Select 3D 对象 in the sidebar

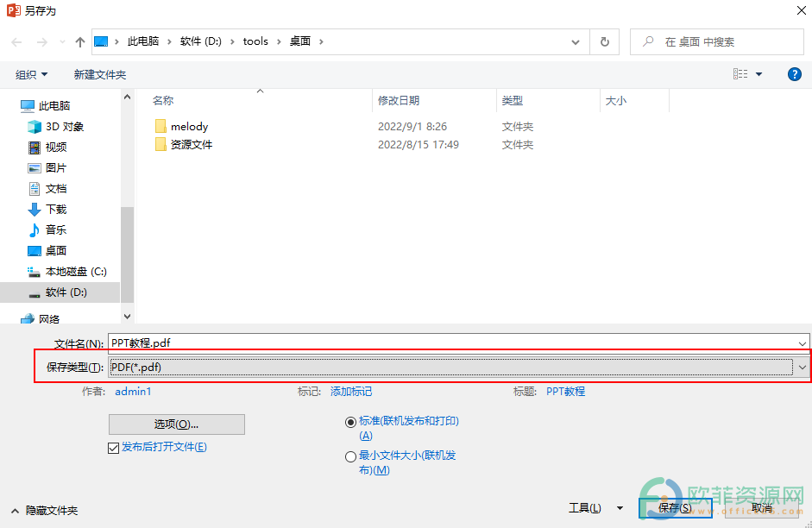[x=55, y=126]
